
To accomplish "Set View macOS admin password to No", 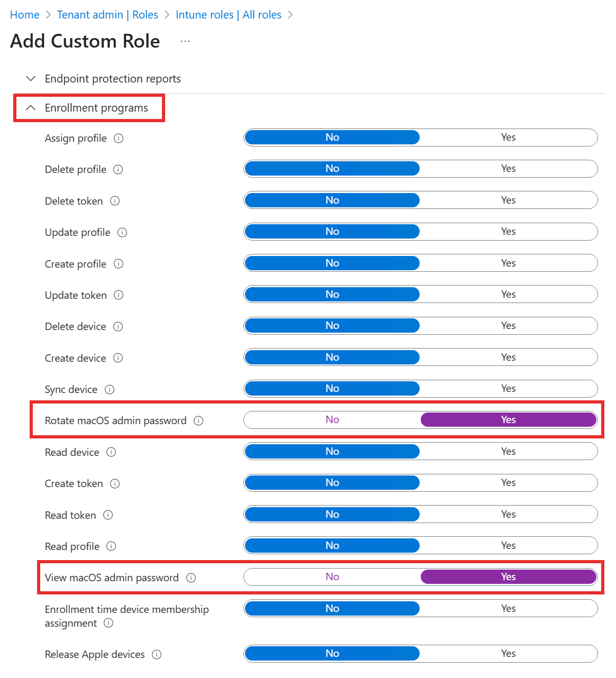I will pos(332,576).
